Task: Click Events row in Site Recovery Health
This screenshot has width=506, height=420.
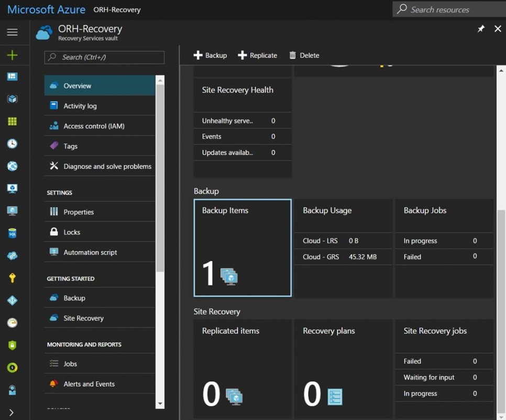Action: coord(243,137)
